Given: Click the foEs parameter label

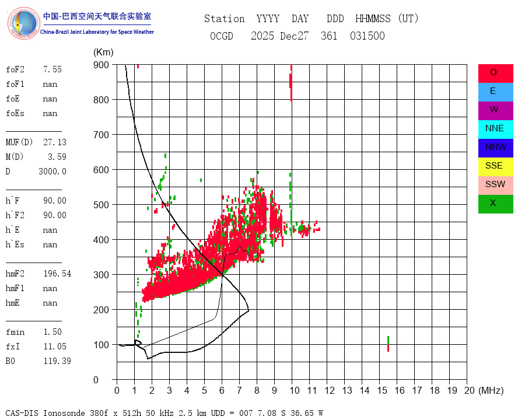Looking at the screenshot, I should pyautogui.click(x=15, y=113).
